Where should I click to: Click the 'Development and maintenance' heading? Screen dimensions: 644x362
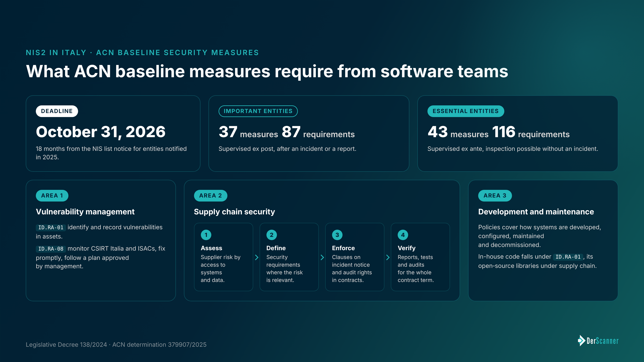[x=536, y=212]
